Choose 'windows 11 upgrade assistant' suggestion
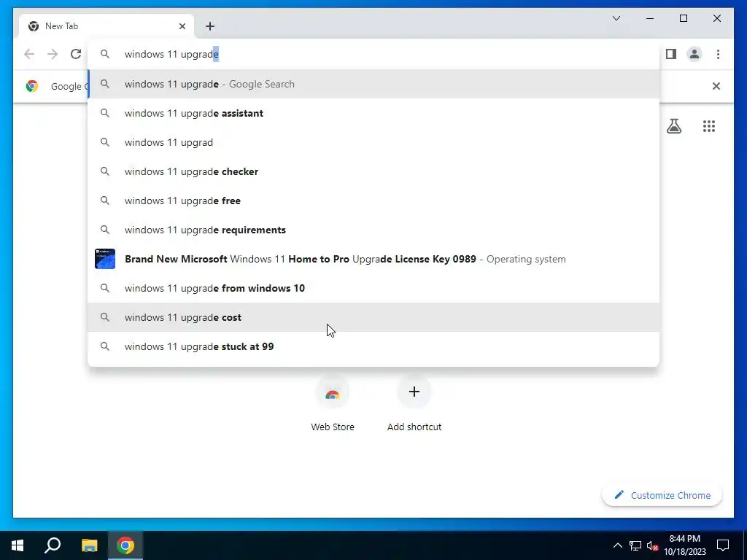This screenshot has width=747, height=560. tap(373, 113)
